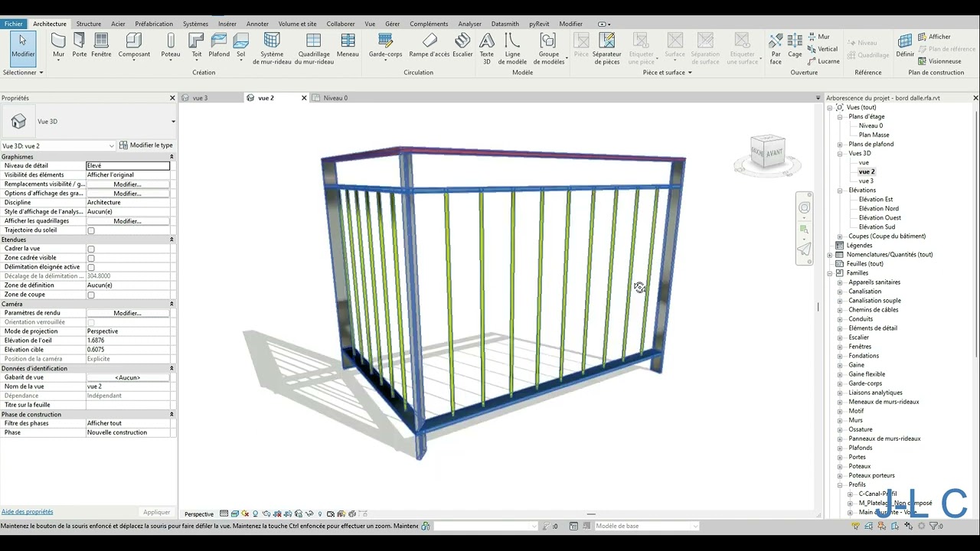Viewport: 980px width, 551px height.
Task: Enable Délimitation éloignée active checkbox
Action: pyautogui.click(x=91, y=267)
